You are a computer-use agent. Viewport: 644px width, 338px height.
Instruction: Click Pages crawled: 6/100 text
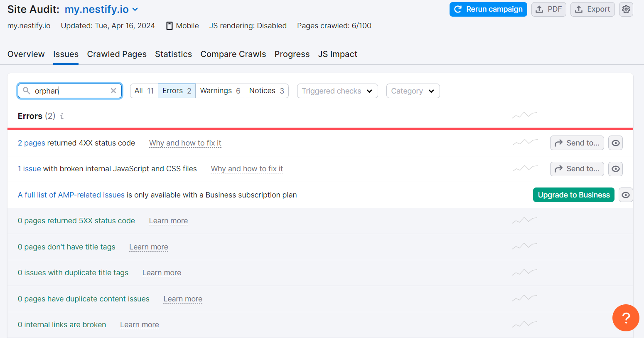(334, 26)
